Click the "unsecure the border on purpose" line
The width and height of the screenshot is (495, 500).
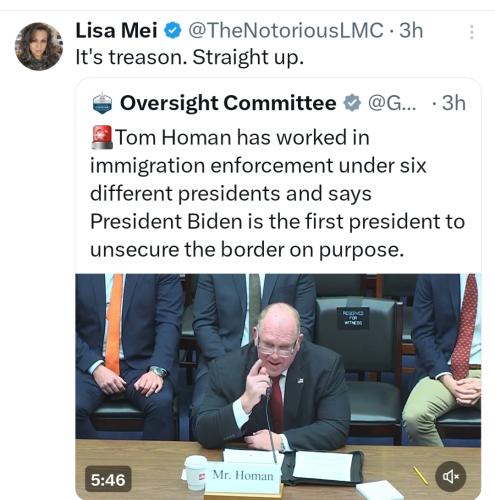[x=247, y=250]
